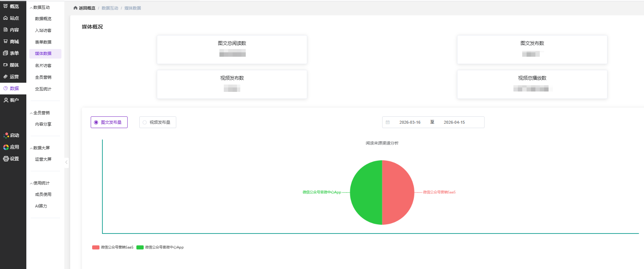Toggle the red 微信公众号营销SaaS legend swatch
The height and width of the screenshot is (269, 644).
click(x=96, y=247)
